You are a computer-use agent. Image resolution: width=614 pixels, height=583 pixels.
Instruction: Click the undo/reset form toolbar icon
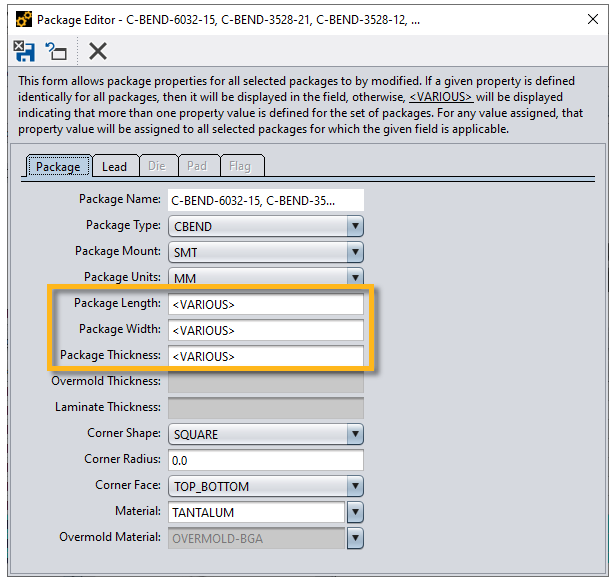(56, 51)
